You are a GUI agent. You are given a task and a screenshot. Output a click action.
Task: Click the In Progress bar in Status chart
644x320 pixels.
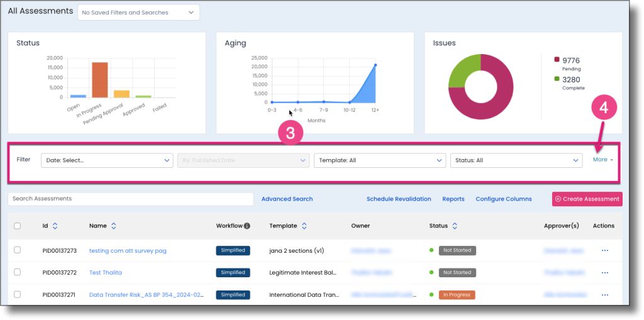[x=100, y=80]
